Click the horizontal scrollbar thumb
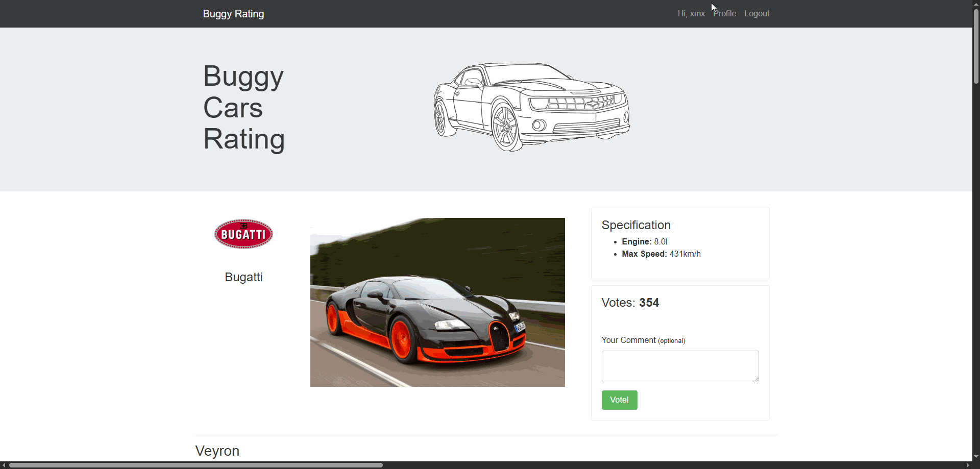This screenshot has height=469, width=980. click(x=196, y=465)
